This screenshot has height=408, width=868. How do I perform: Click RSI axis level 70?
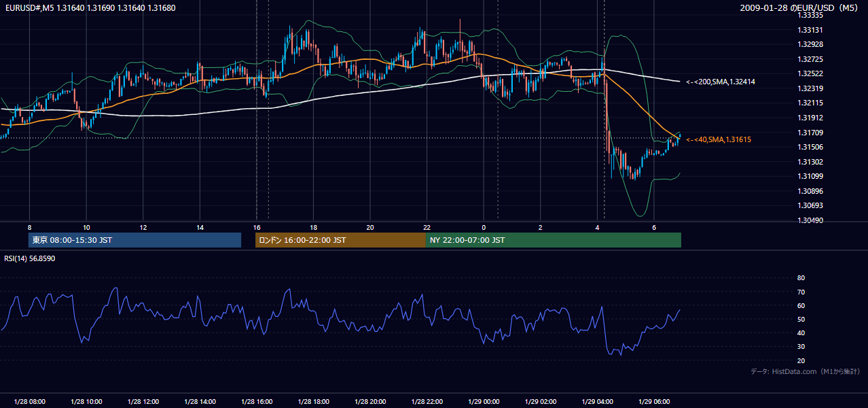(801, 292)
